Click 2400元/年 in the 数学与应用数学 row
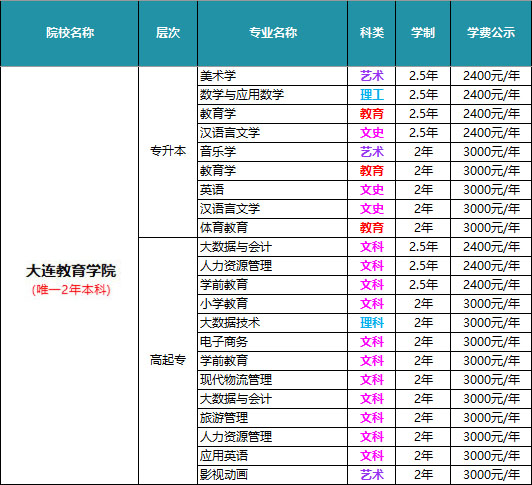 coord(491,95)
